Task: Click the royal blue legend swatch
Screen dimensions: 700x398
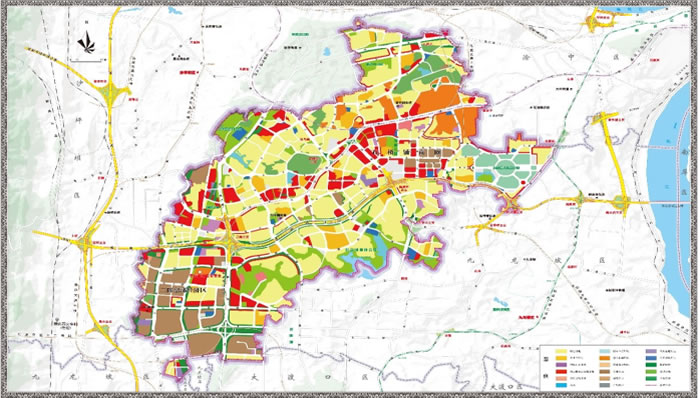Action: (651, 358)
